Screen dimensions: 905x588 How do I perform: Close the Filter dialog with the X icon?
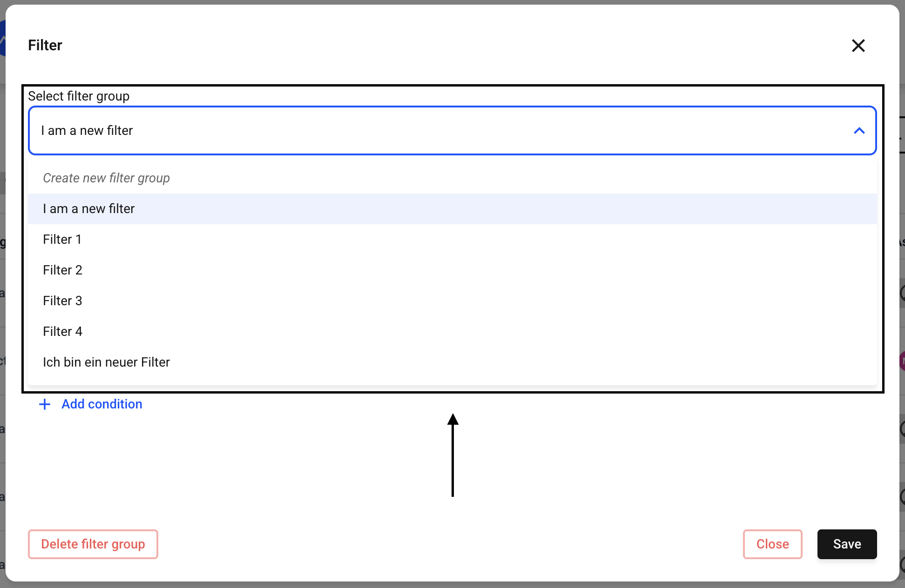point(858,46)
